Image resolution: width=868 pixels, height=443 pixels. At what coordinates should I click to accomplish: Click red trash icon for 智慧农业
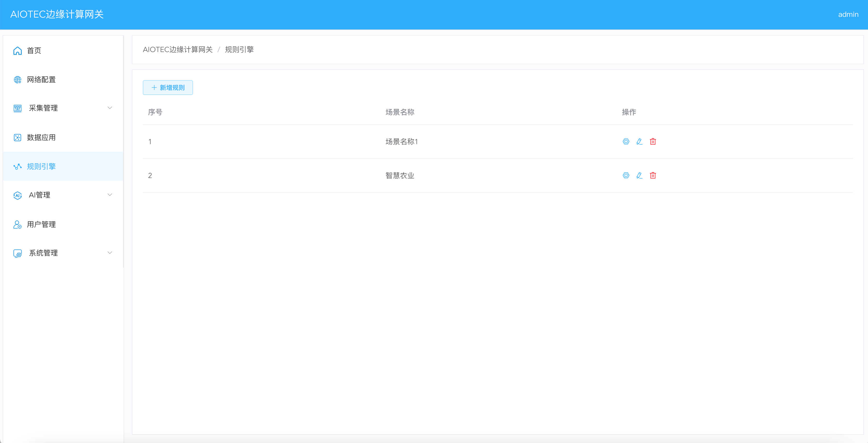click(x=653, y=175)
